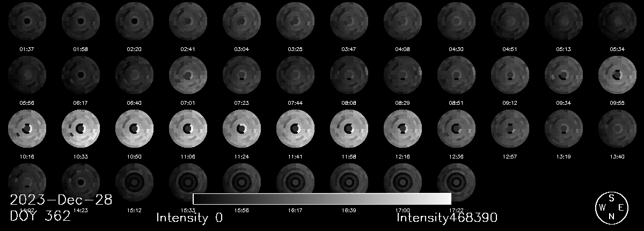This screenshot has height=231, width=644.
Task: Click the 02:41 timestamp label
Action: [188, 49]
